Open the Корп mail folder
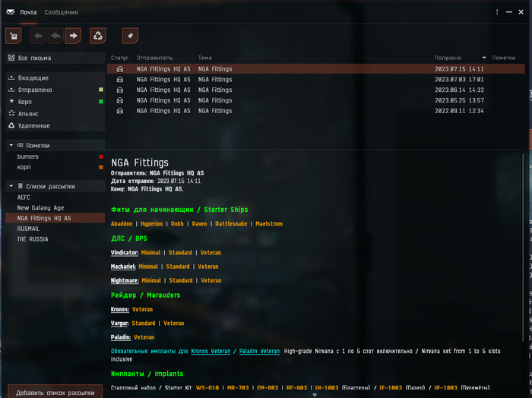Viewport: 532px width, 398px height. pyautogui.click(x=55, y=102)
